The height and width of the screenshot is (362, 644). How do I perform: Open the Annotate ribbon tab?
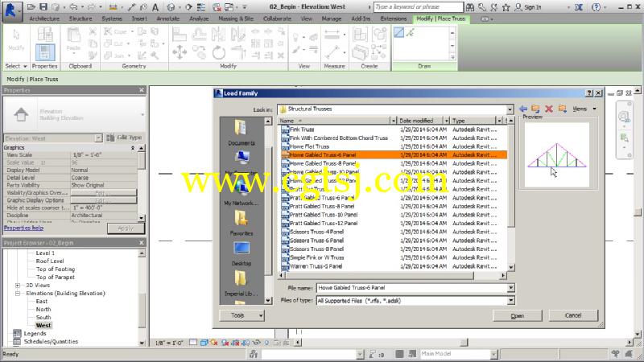click(x=168, y=19)
